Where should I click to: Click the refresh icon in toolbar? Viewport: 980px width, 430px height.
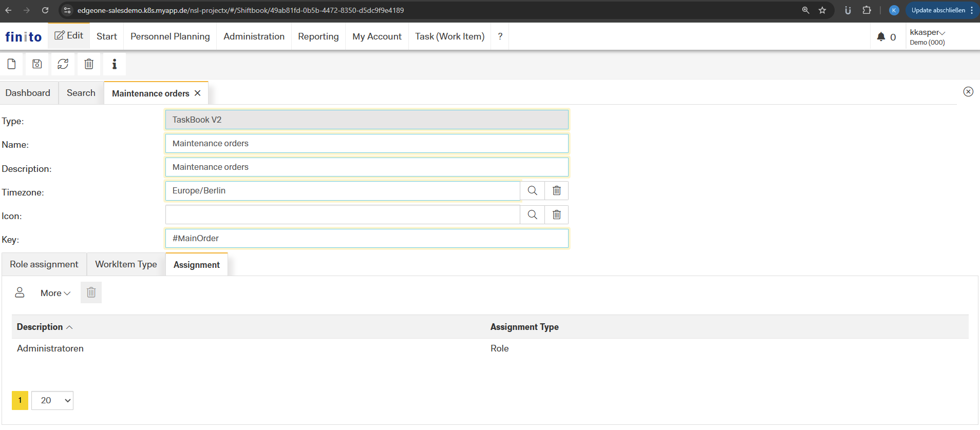click(x=63, y=64)
